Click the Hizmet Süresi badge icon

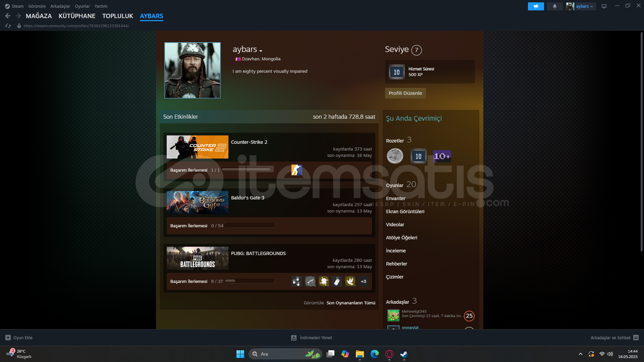pos(397,72)
